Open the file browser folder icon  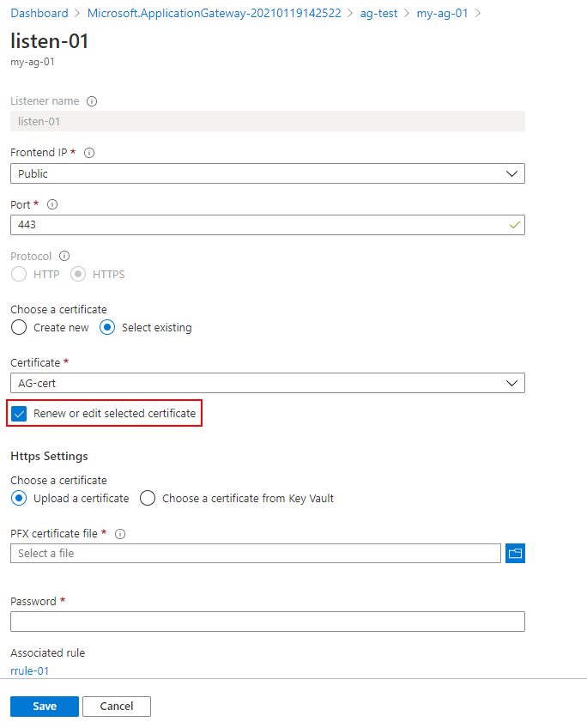(x=516, y=554)
